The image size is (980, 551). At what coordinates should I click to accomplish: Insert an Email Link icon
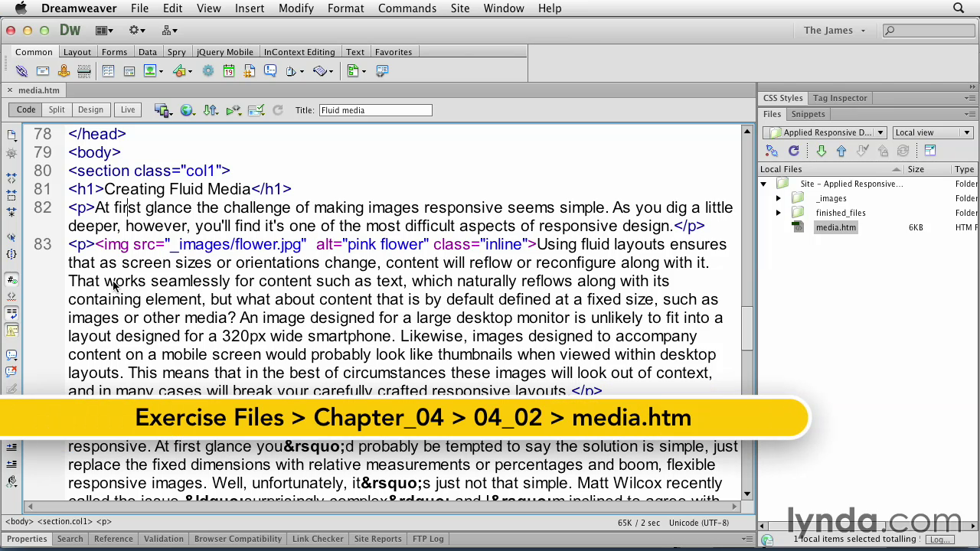click(x=43, y=71)
